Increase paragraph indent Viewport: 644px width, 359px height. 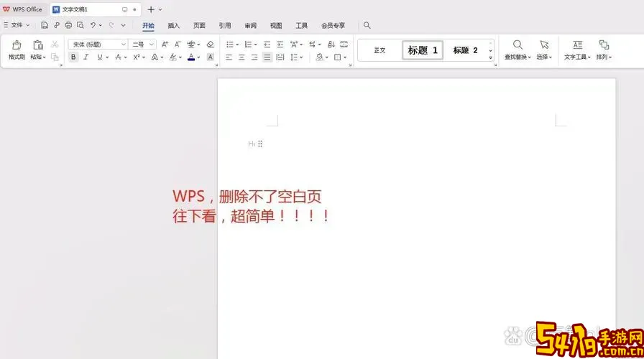click(x=280, y=45)
